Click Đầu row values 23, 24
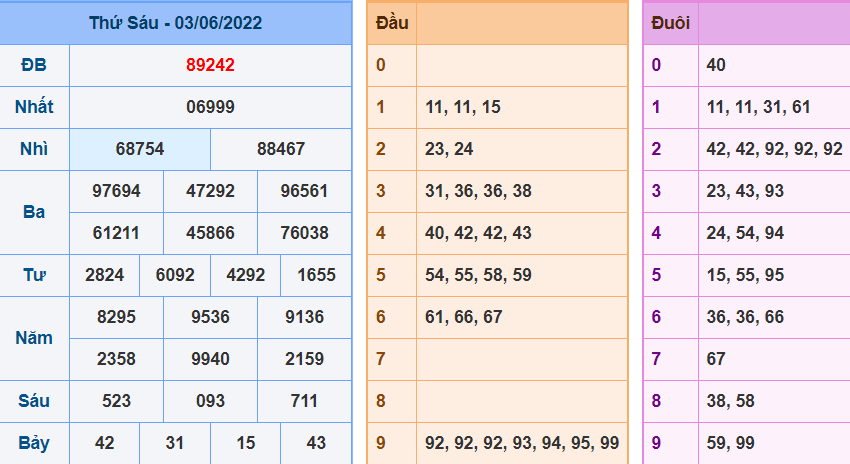The image size is (850, 464). pyautogui.click(x=449, y=149)
